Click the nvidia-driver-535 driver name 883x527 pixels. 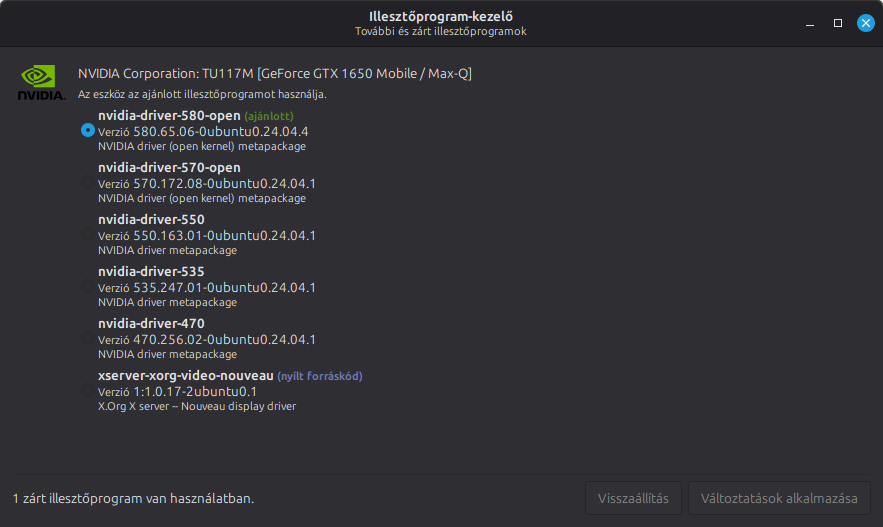click(x=151, y=271)
